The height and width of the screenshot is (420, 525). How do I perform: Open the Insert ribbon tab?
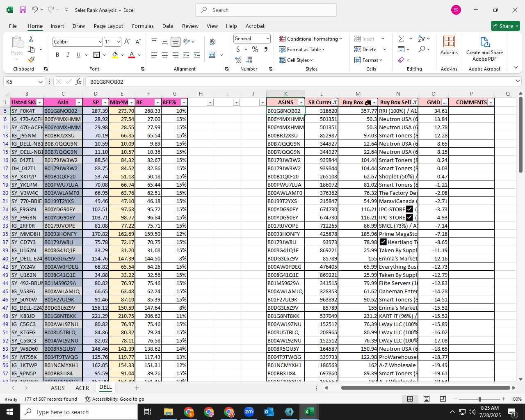[x=57, y=26]
